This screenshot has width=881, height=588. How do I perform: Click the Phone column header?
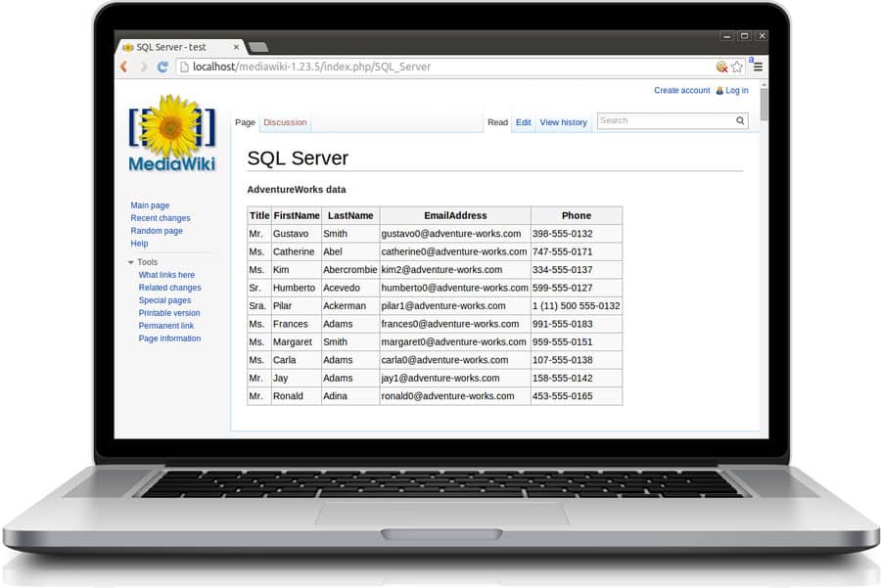pos(577,215)
